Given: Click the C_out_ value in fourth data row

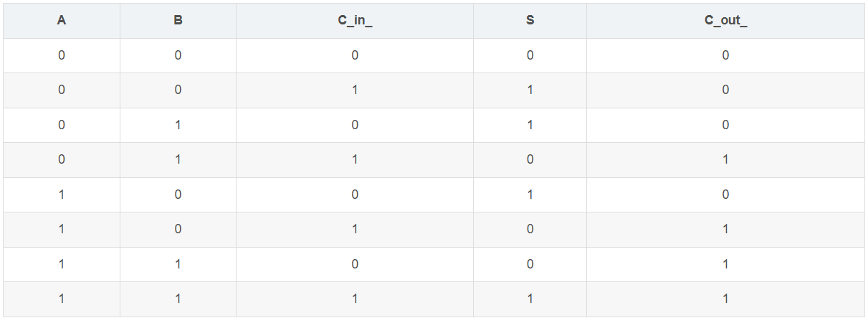Looking at the screenshot, I should (725, 159).
